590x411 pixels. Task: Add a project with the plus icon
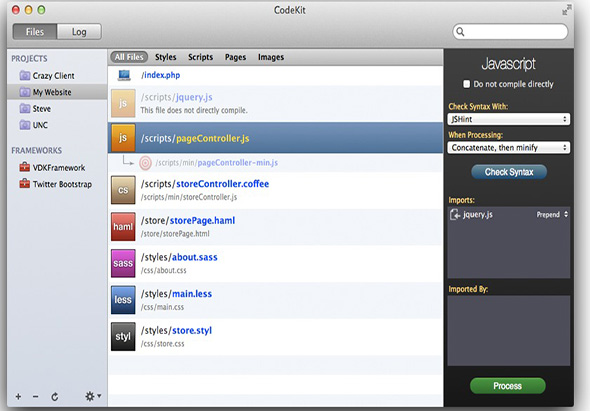coord(18,396)
